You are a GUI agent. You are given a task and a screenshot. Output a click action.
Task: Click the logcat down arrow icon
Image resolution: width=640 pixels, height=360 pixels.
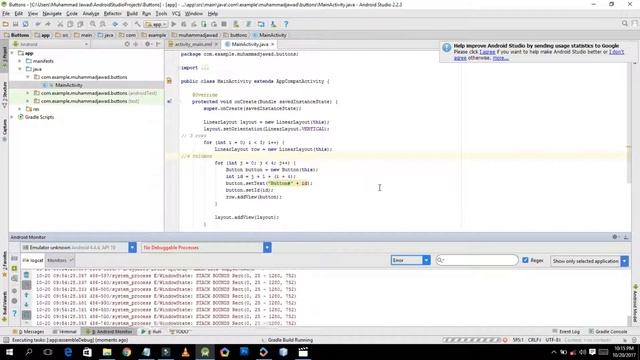[26, 304]
